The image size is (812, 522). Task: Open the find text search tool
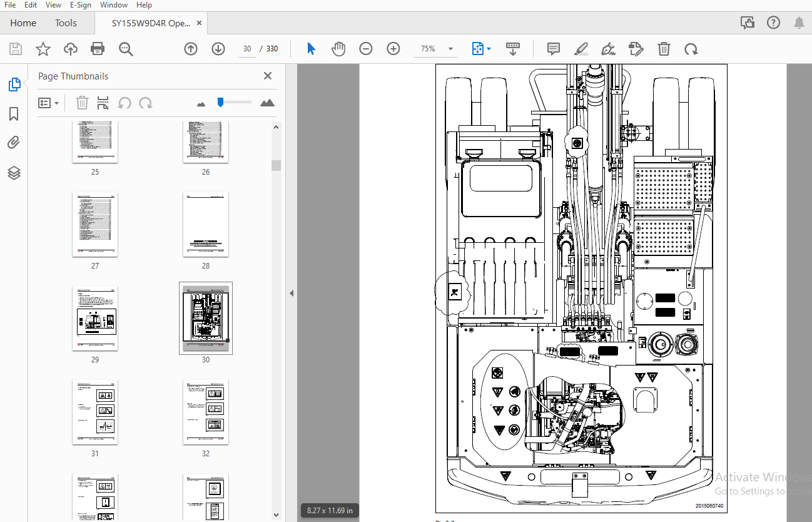click(x=126, y=49)
